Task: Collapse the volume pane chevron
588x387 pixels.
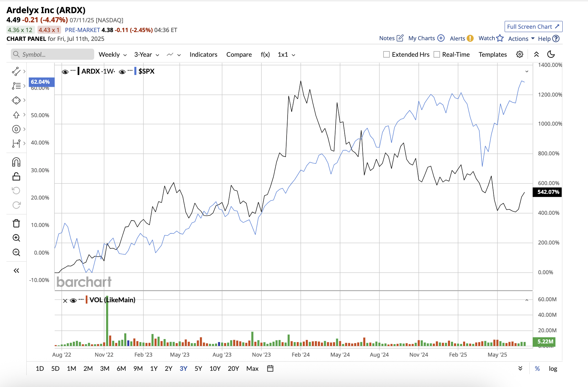Action: coord(527,300)
